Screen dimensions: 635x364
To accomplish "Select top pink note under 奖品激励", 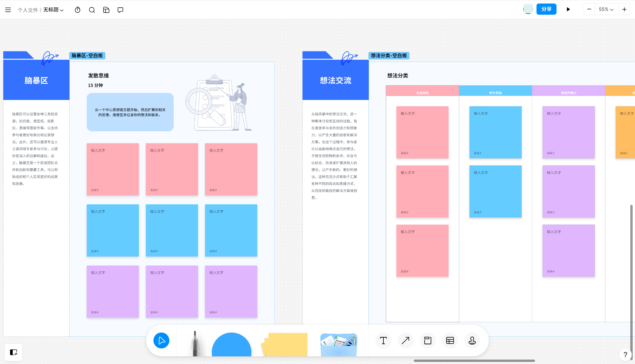I will [422, 132].
